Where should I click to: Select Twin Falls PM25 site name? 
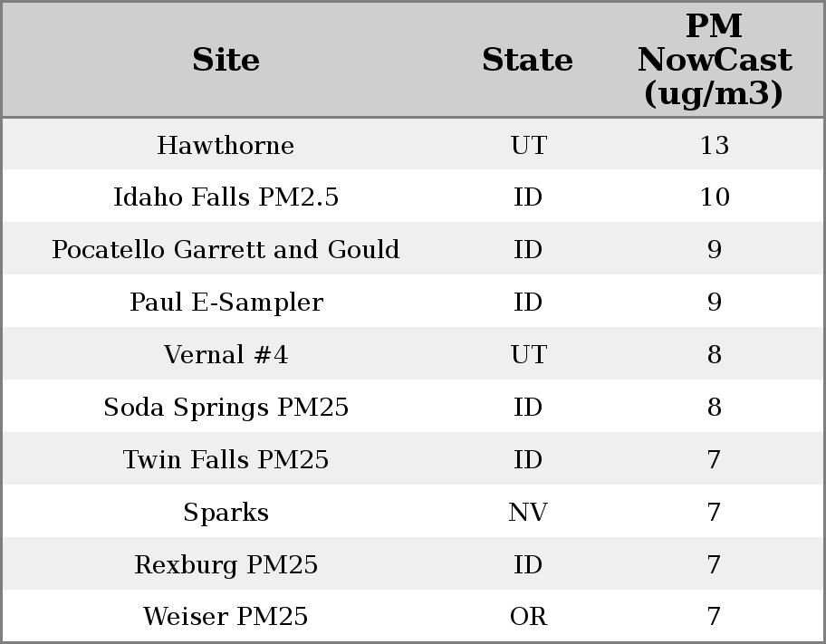226,460
